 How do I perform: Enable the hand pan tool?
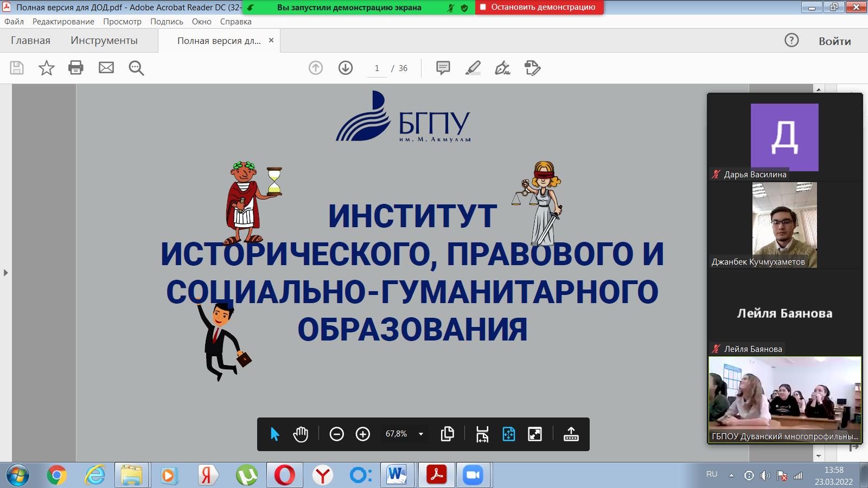tap(301, 434)
